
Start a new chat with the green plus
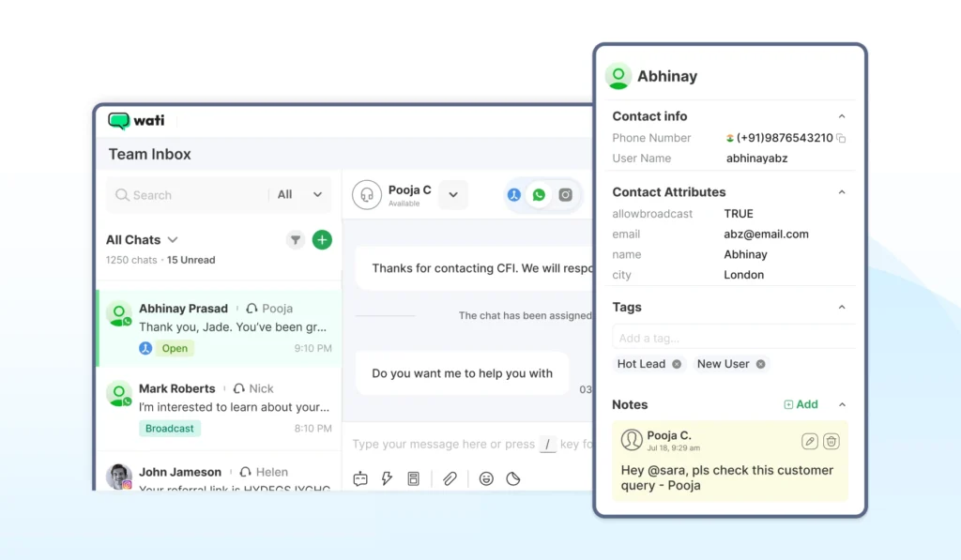point(322,240)
